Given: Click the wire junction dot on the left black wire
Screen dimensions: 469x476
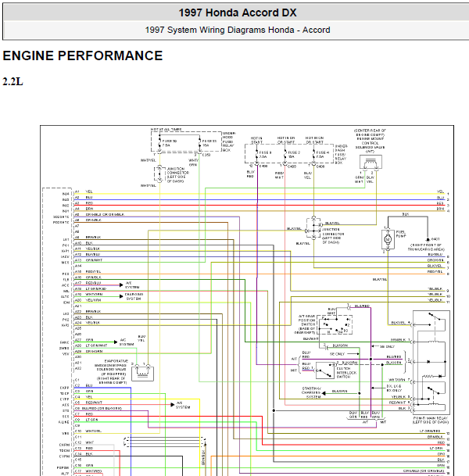Looking at the screenshot, I should pos(274,410).
